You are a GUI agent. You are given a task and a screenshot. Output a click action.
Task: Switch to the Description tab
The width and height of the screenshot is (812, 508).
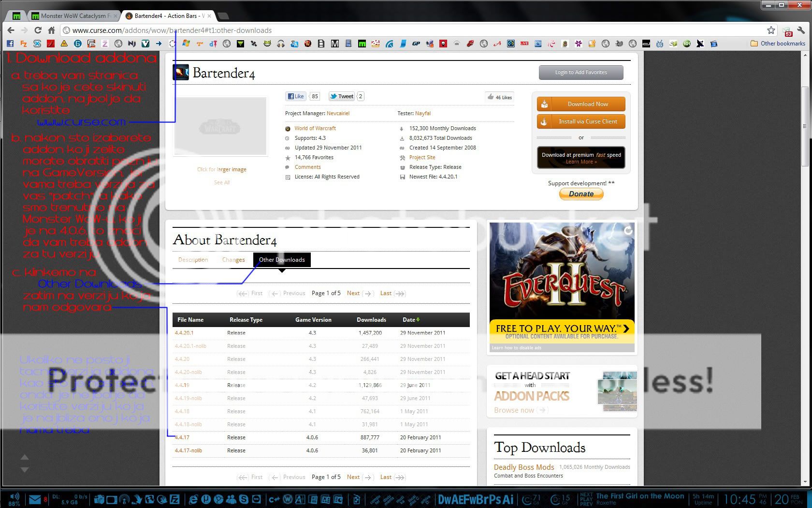pyautogui.click(x=193, y=260)
